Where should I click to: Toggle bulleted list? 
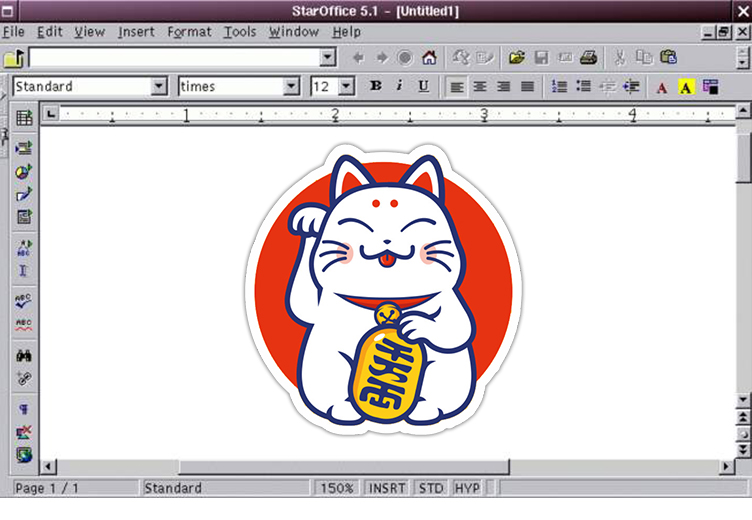pyautogui.click(x=583, y=87)
